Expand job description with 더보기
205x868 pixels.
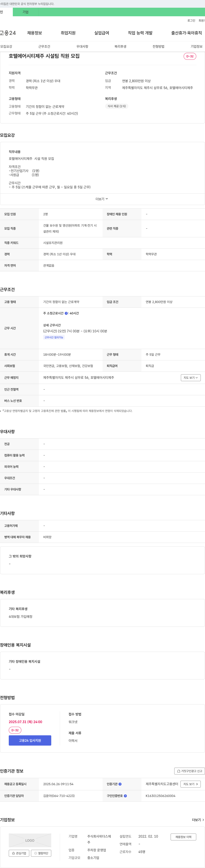(x=102, y=199)
